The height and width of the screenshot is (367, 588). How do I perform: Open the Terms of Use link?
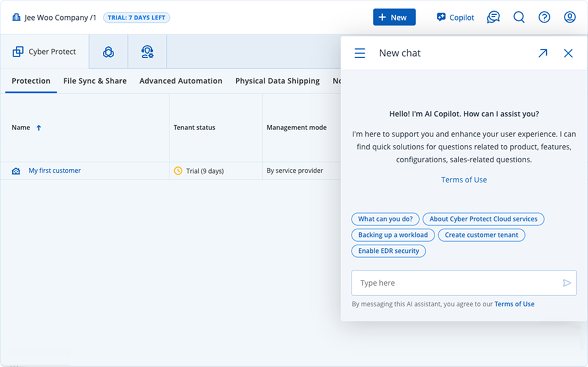464,179
